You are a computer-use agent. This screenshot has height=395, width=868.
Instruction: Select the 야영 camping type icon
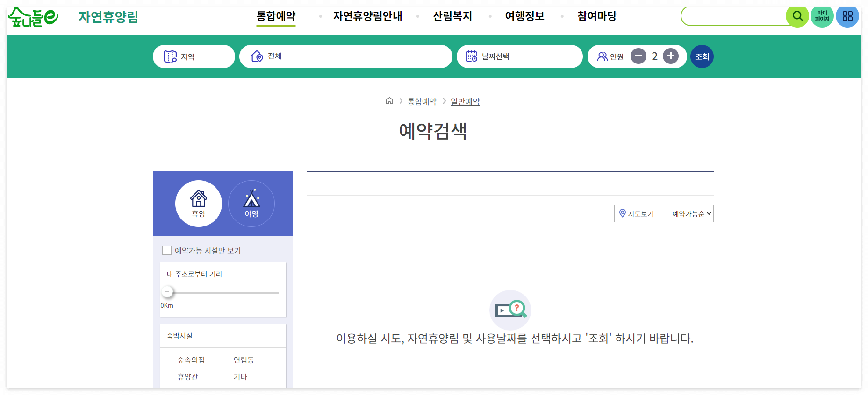251,204
